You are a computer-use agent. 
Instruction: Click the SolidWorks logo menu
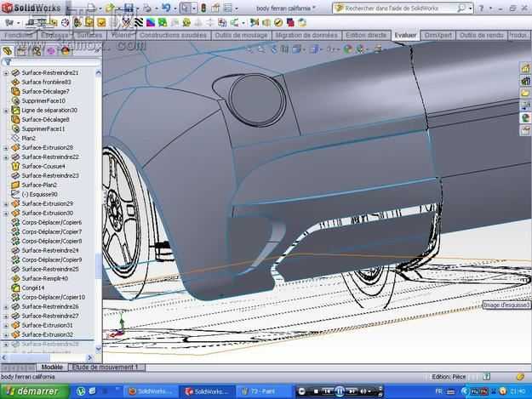pos(31,8)
